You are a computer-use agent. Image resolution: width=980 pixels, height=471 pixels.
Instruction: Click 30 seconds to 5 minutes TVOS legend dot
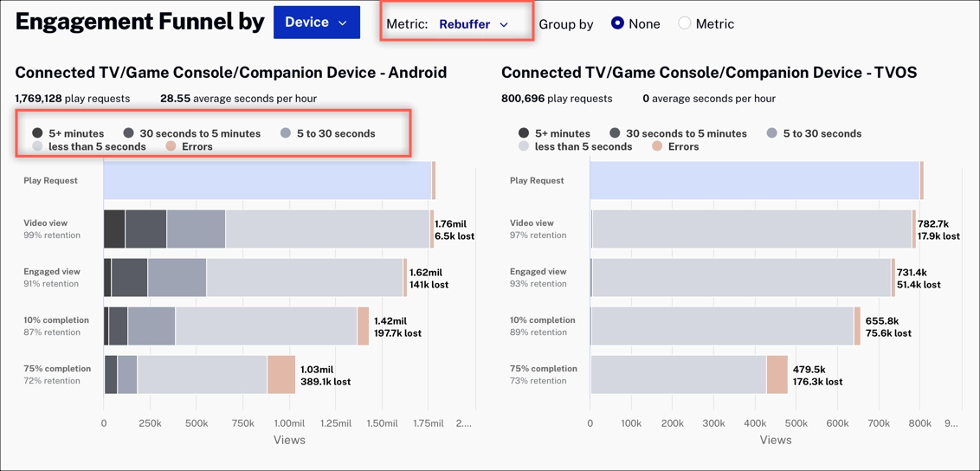(615, 133)
